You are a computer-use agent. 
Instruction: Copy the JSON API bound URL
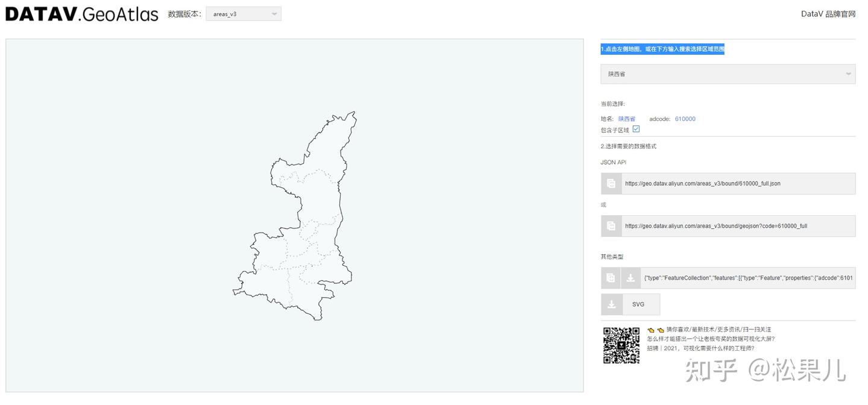(x=611, y=183)
